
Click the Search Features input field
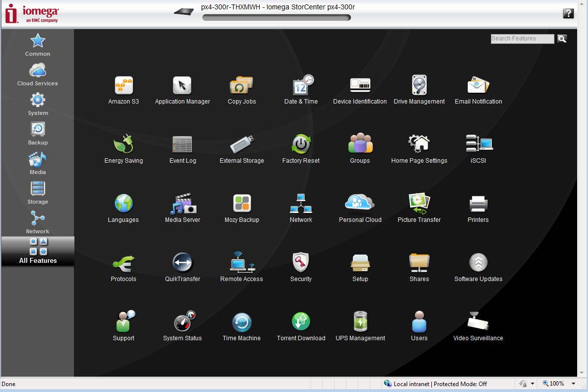(x=522, y=38)
